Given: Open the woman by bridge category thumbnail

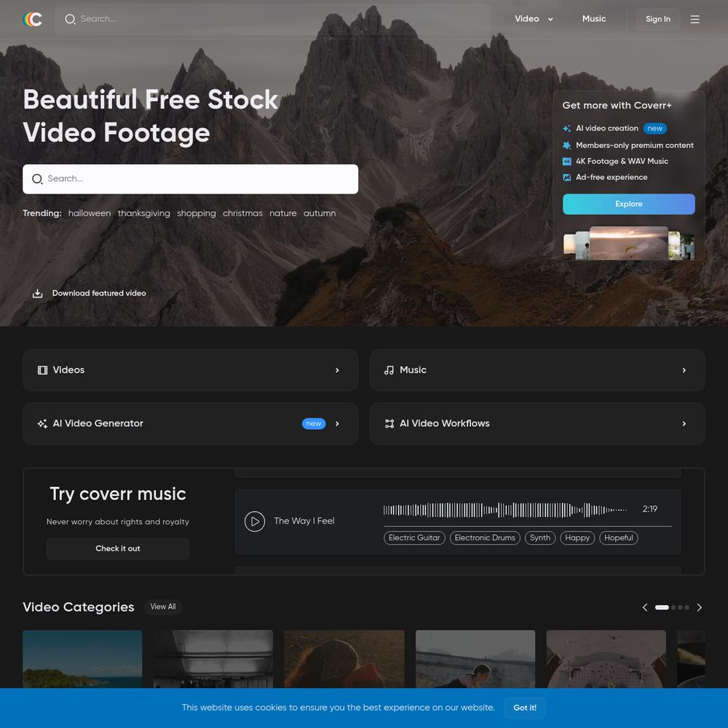Looking at the screenshot, I should tap(475, 659).
